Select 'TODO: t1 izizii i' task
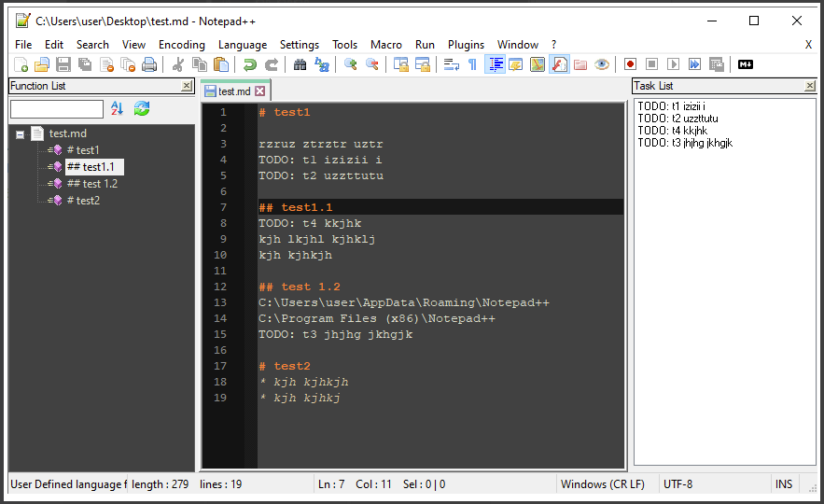The height and width of the screenshot is (504, 824). [672, 106]
